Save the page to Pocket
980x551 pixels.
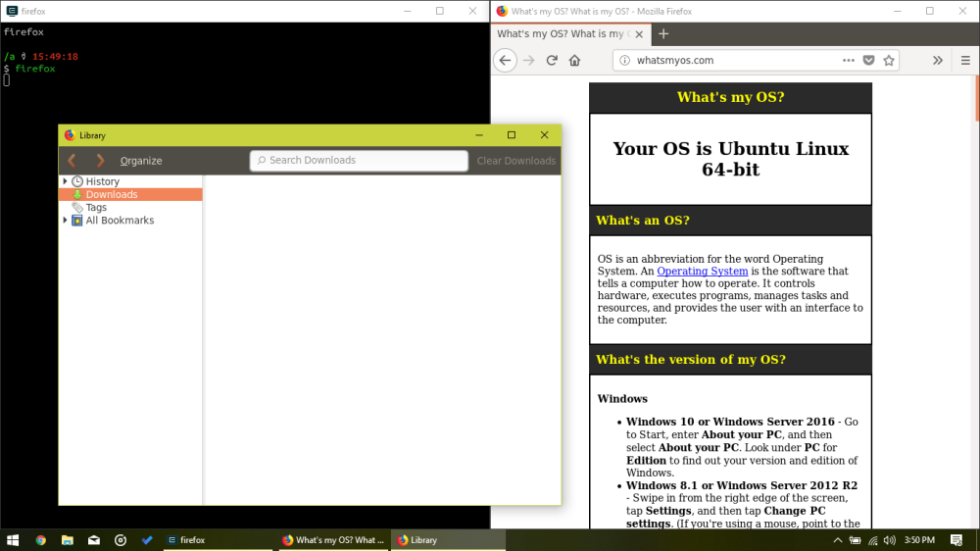click(868, 60)
